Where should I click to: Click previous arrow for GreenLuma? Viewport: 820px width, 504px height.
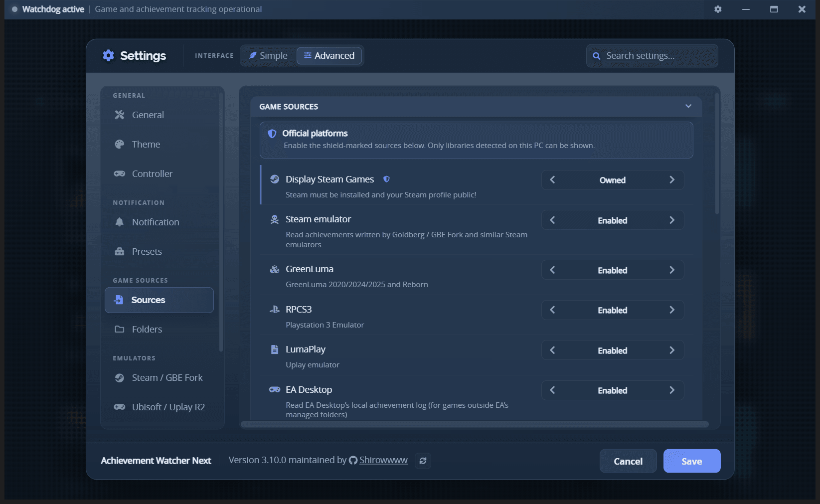552,270
